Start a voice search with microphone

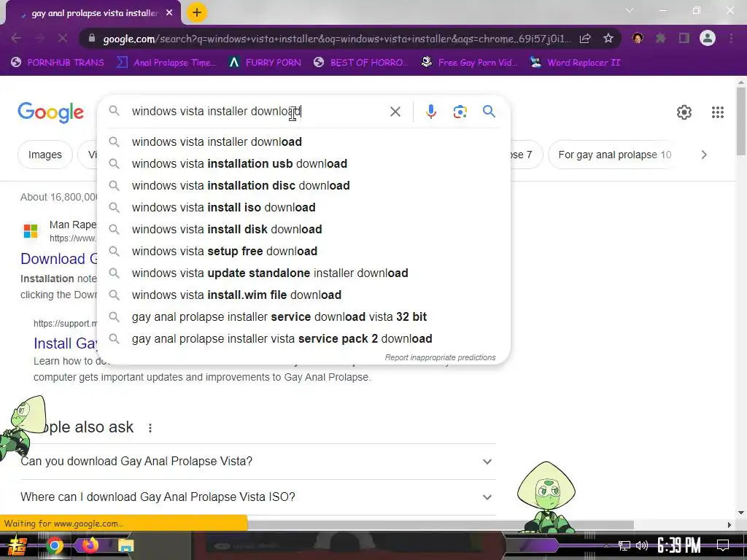[430, 112]
